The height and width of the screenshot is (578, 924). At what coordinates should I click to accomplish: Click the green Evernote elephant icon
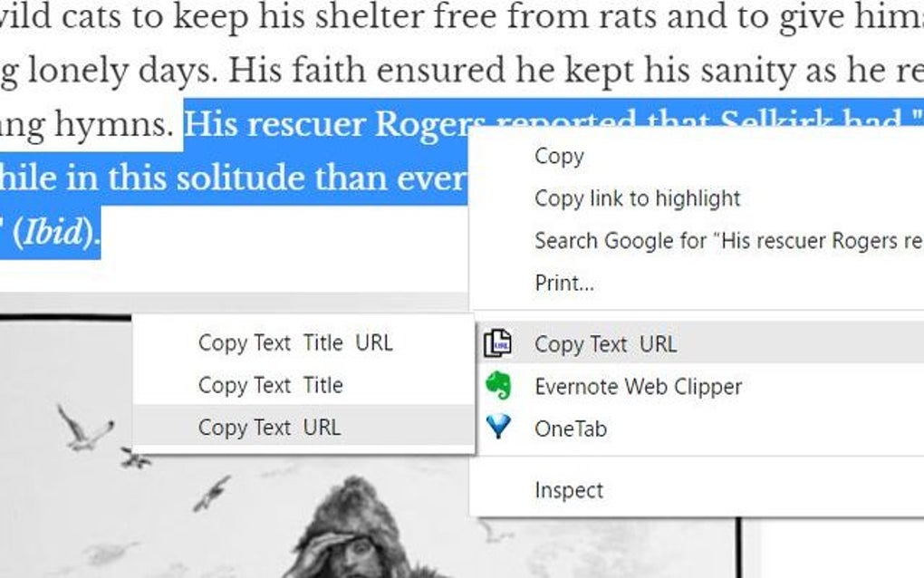(498, 386)
